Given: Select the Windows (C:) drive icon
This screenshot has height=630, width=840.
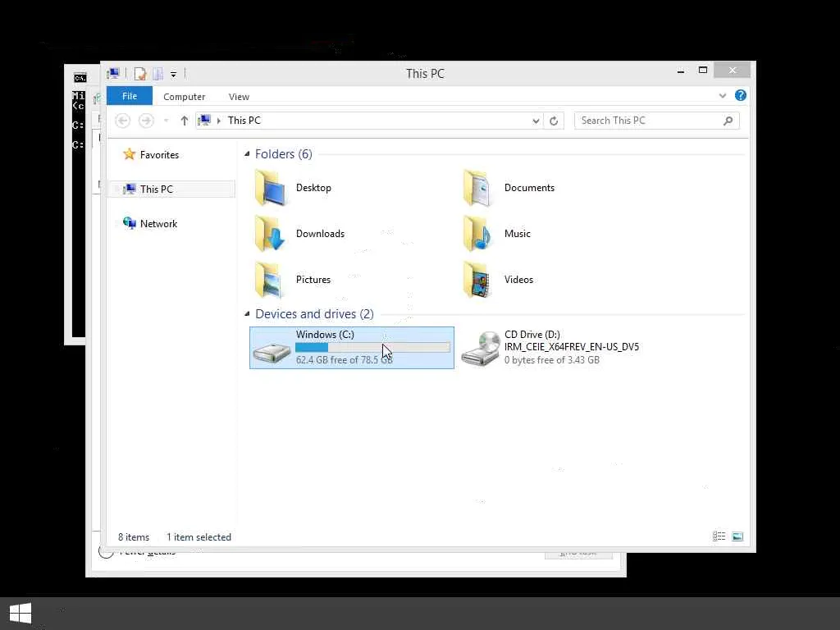Looking at the screenshot, I should [x=272, y=352].
